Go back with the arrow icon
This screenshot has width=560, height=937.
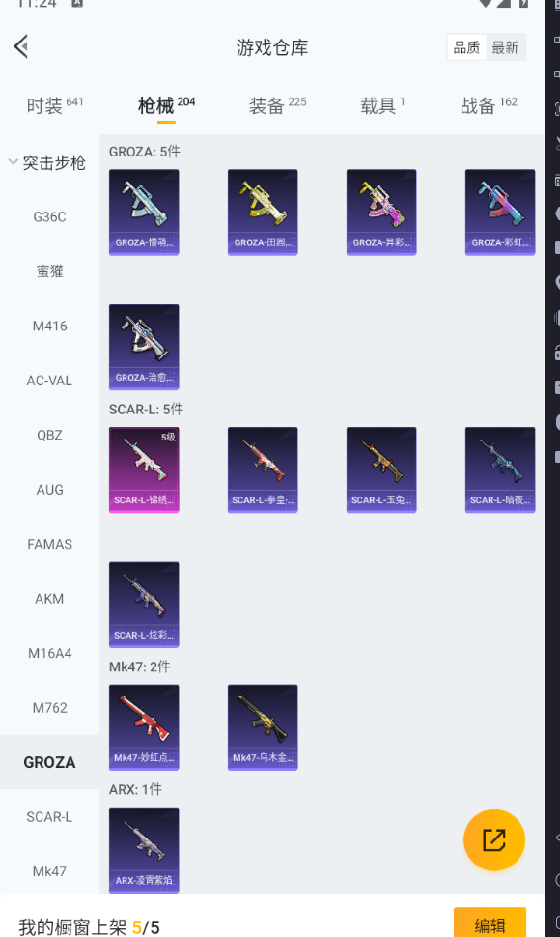tap(21, 46)
